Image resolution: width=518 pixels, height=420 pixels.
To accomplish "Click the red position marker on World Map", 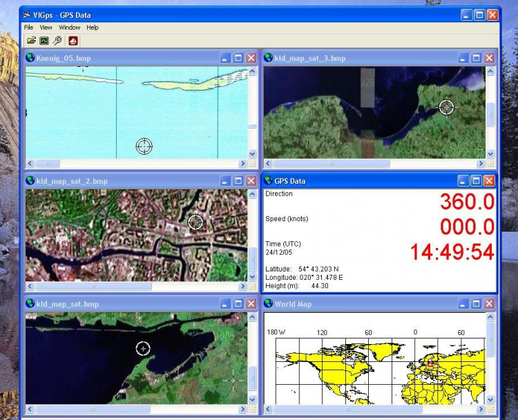I will point(430,363).
